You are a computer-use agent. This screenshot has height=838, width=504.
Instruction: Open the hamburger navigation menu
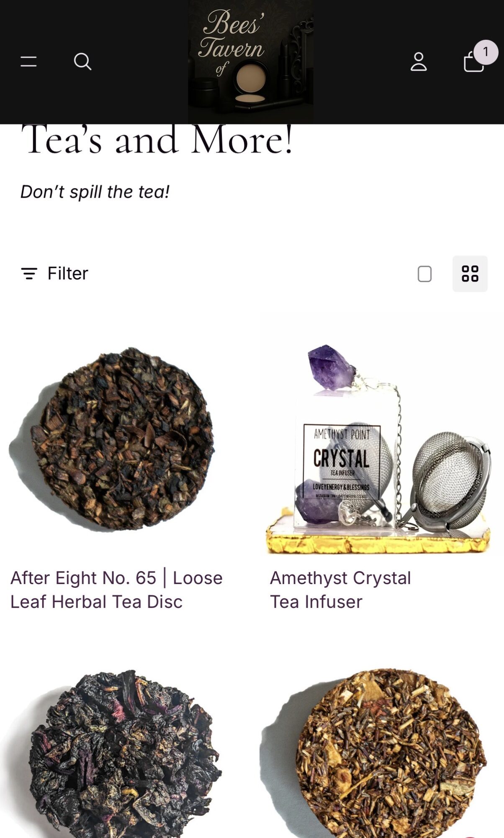tap(28, 62)
